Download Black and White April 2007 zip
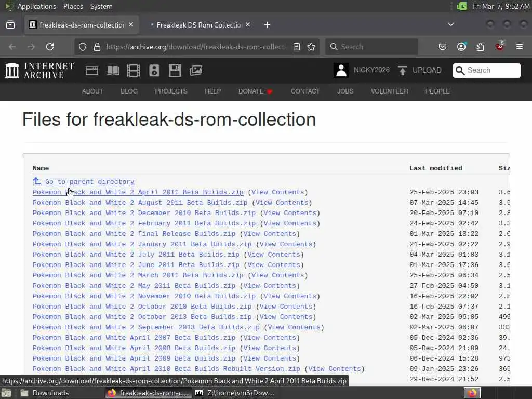 point(134,338)
